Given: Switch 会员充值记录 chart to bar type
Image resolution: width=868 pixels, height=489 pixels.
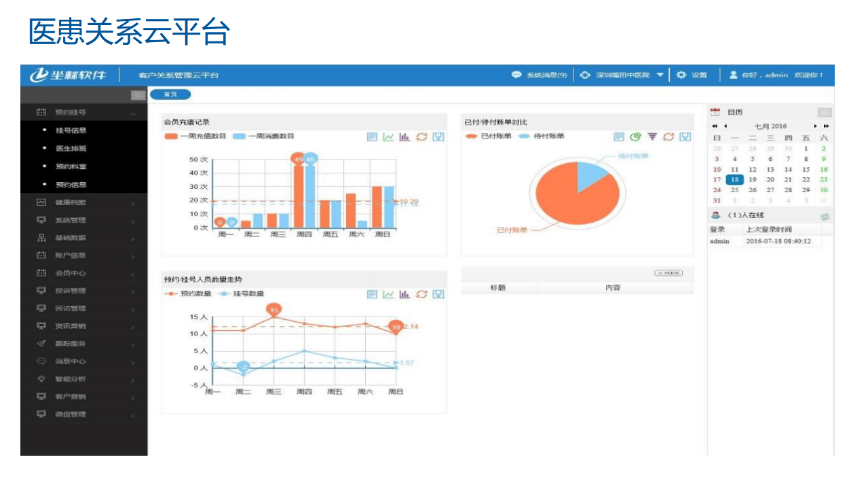Looking at the screenshot, I should 404,137.
